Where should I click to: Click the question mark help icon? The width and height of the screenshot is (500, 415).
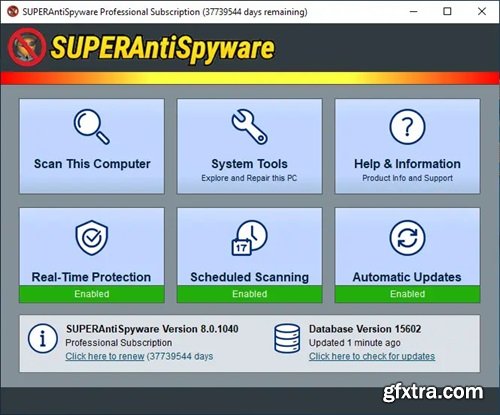[x=407, y=127]
